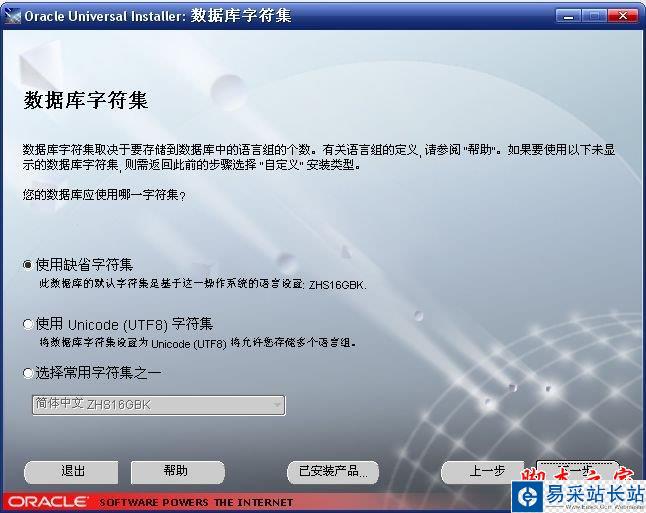646x513 pixels.
Task: Click the text 您的数据库应使用哪一字符集?
Action: tap(104, 194)
